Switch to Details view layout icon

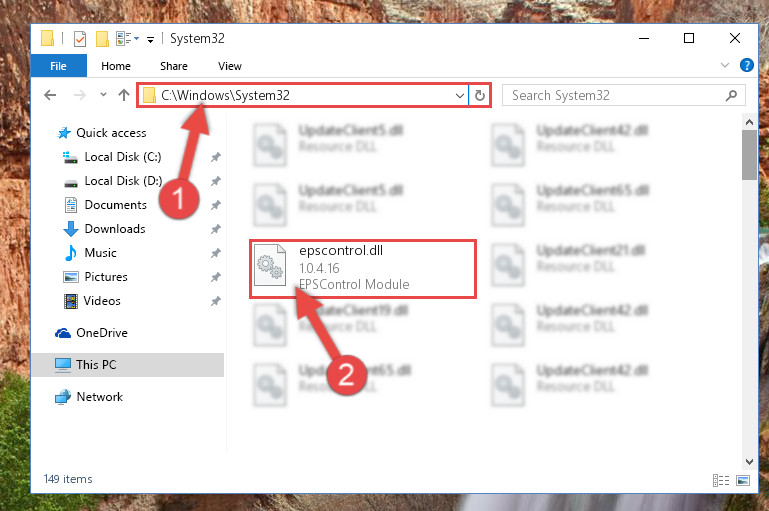720,480
